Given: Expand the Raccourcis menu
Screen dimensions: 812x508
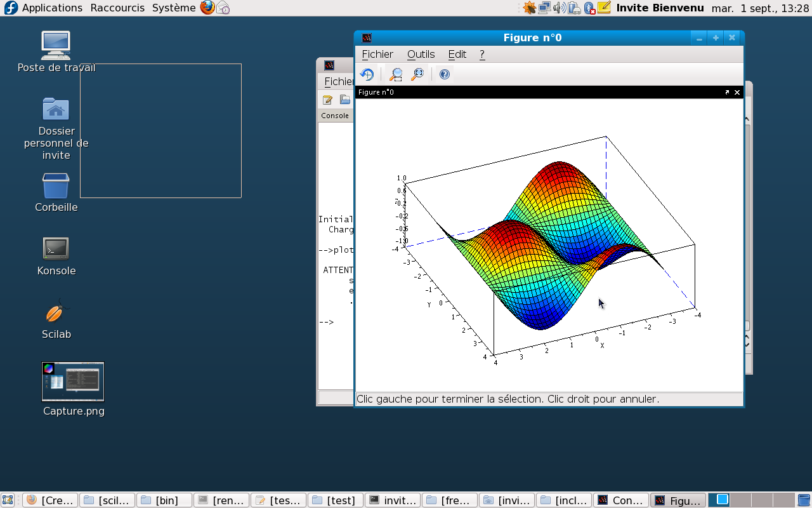Looking at the screenshot, I should click(x=117, y=8).
